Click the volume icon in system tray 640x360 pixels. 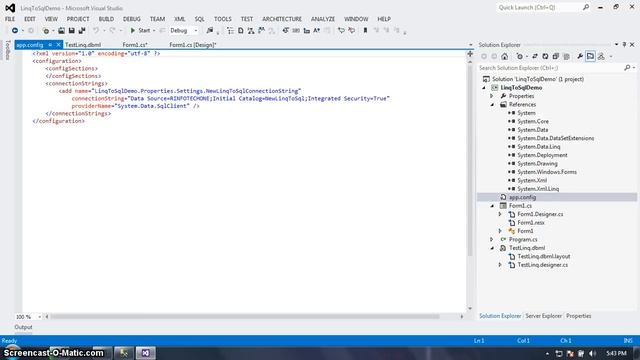click(x=593, y=353)
